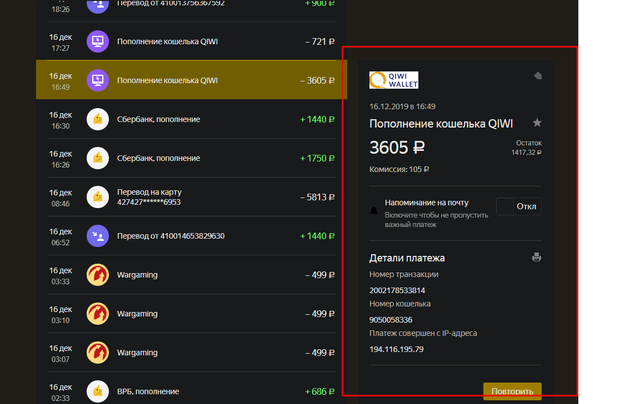Click amount +686 ₽
Image resolution: width=640 pixels, height=404 pixels.
coord(320,391)
